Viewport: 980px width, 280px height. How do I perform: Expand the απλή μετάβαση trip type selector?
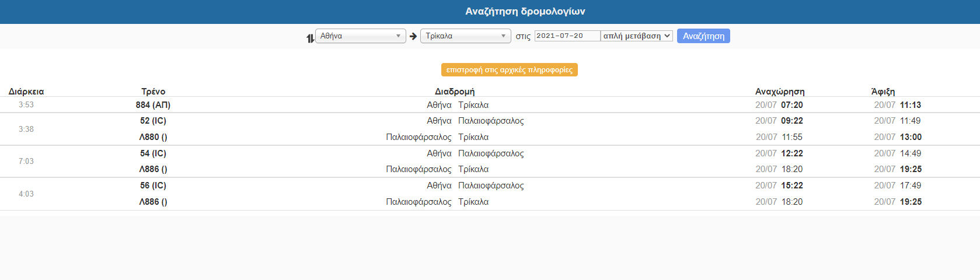pos(637,36)
